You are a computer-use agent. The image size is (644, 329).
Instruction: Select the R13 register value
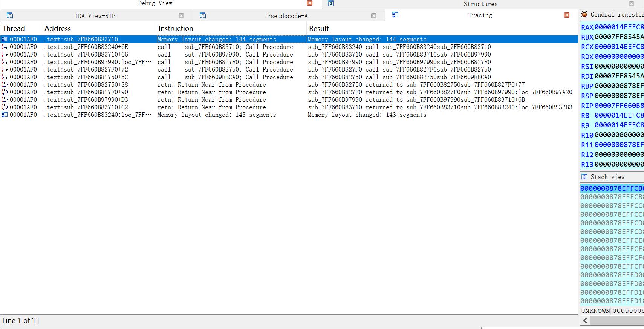pos(619,164)
